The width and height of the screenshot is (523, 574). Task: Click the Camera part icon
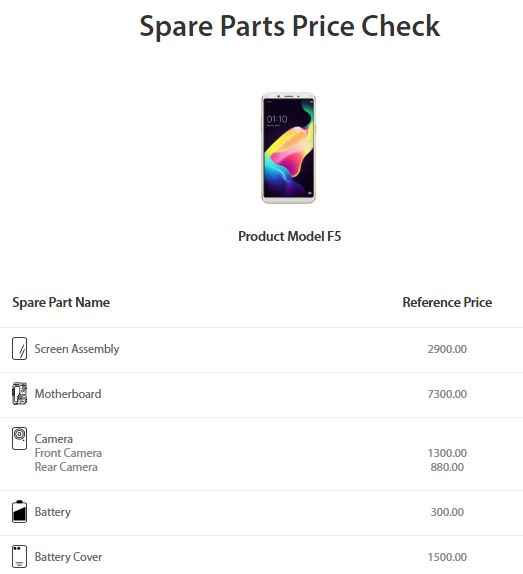click(19, 438)
